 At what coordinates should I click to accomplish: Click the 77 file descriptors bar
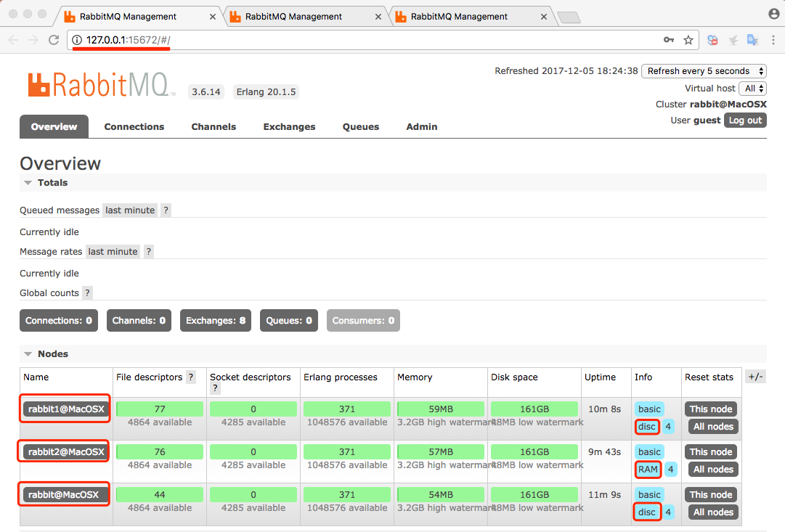[160, 409]
